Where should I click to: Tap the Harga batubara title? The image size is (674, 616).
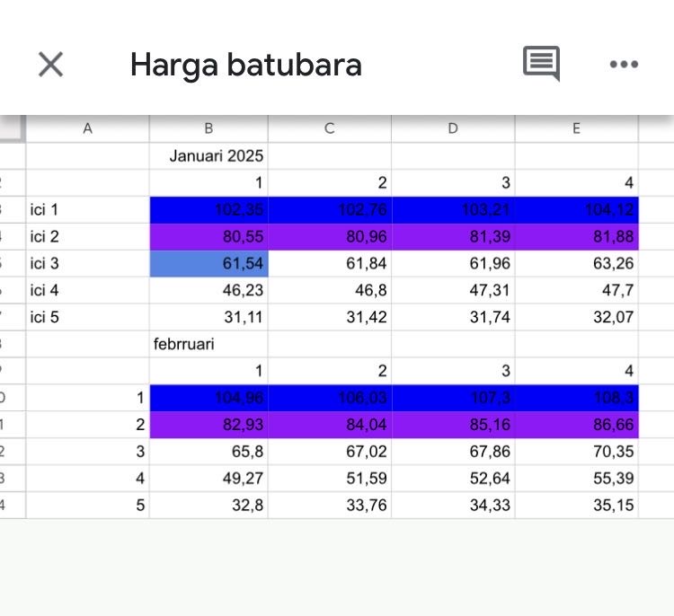coord(245,65)
